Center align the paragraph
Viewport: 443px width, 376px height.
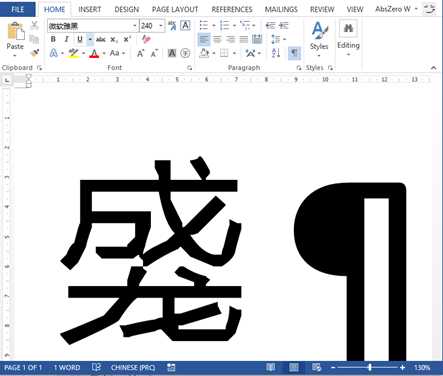(x=217, y=40)
